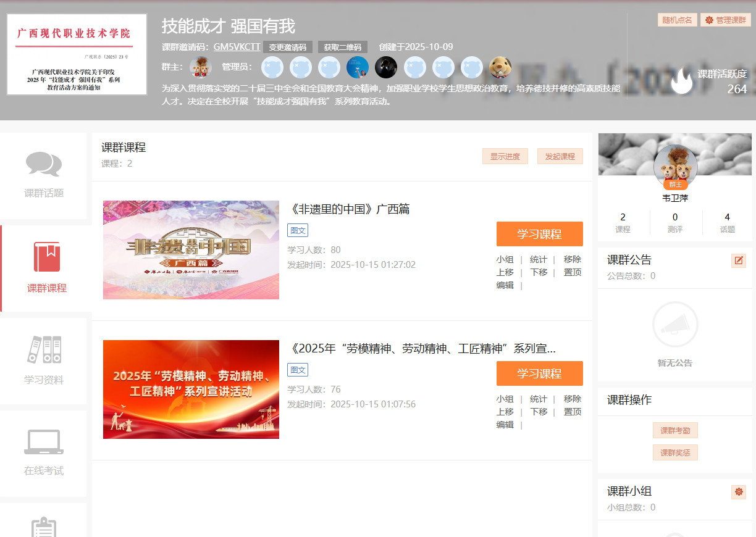
Task: Click the invitation code GM5VKCTT link
Action: point(237,47)
